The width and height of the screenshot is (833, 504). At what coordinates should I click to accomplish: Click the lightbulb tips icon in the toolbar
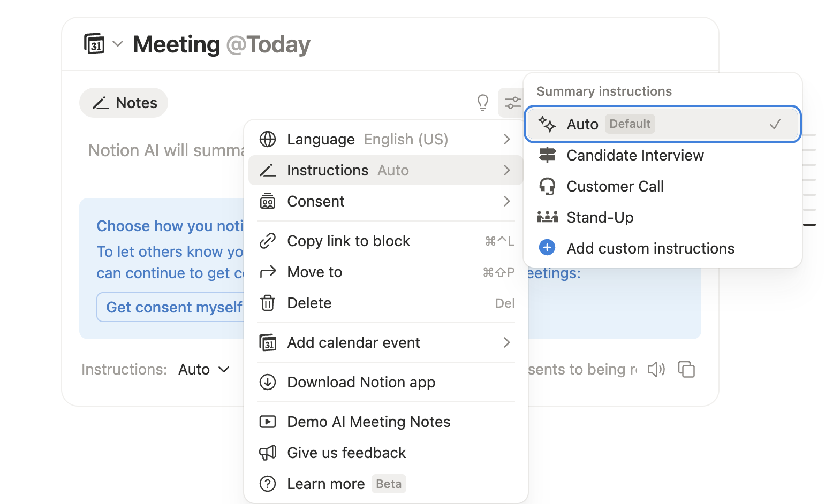(x=483, y=102)
